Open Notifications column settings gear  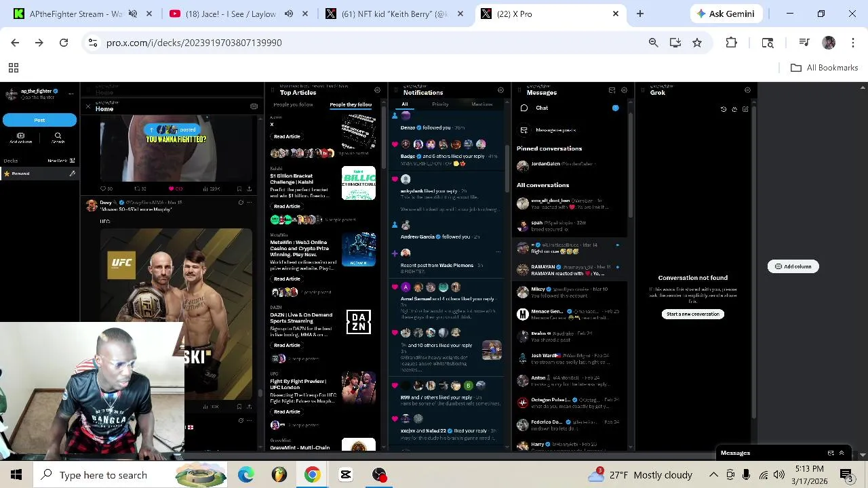(501, 90)
